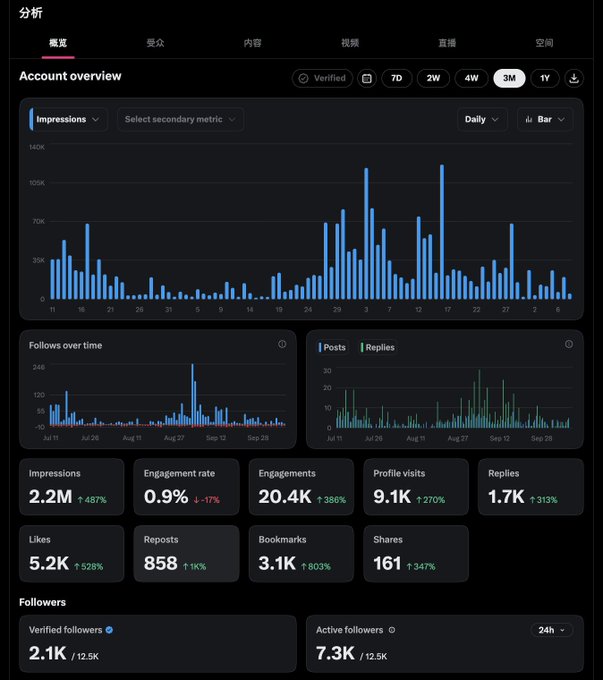Select the 7D time range
The image size is (603, 680).
coord(397,78)
